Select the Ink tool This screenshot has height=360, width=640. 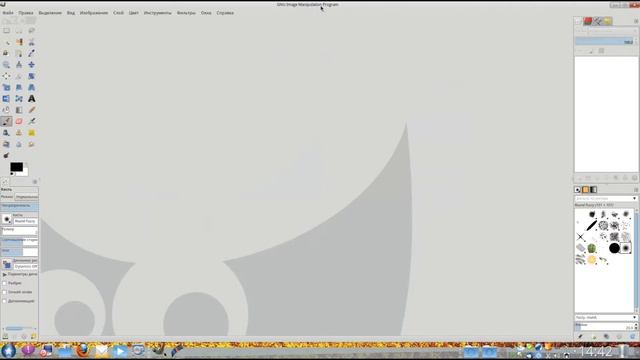pos(7,133)
